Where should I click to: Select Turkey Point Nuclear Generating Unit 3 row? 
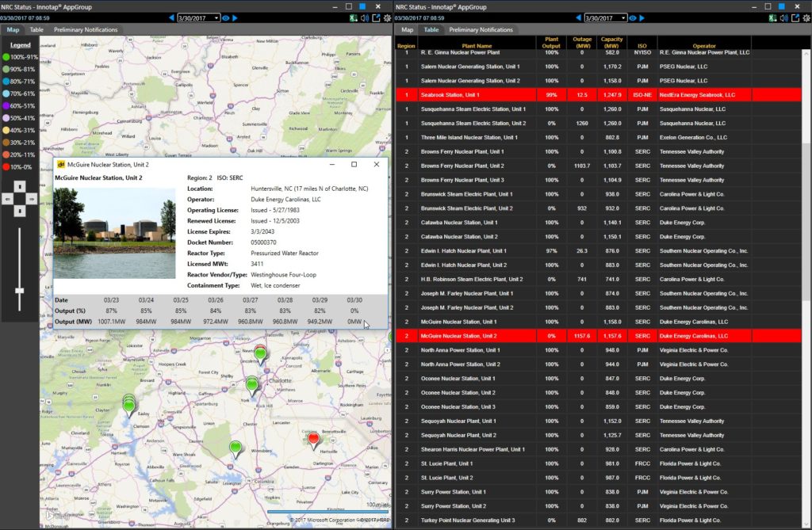coord(599,520)
